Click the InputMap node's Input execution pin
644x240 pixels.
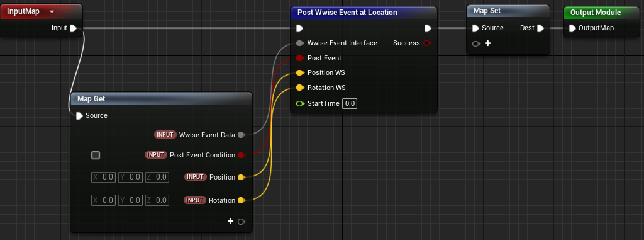(73, 28)
